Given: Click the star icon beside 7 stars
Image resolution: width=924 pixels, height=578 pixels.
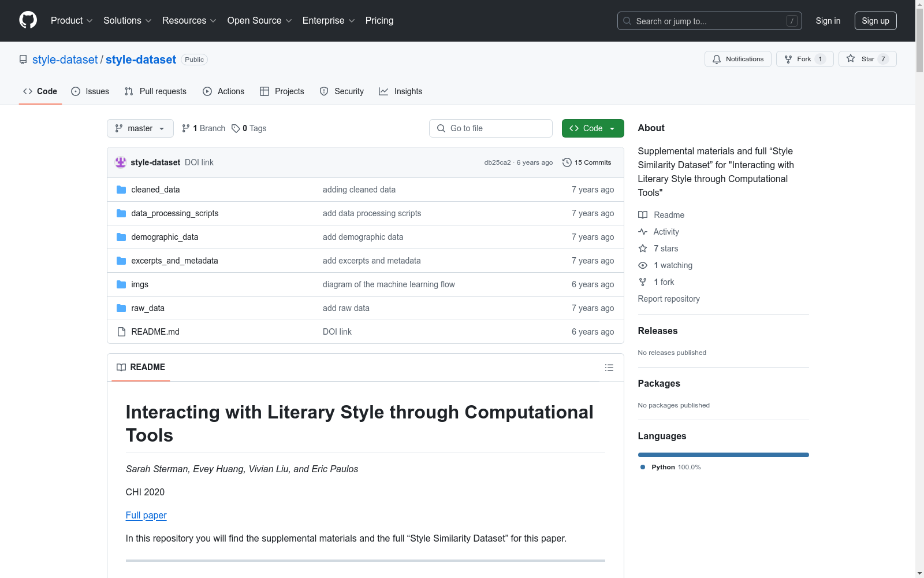Looking at the screenshot, I should [x=643, y=249].
